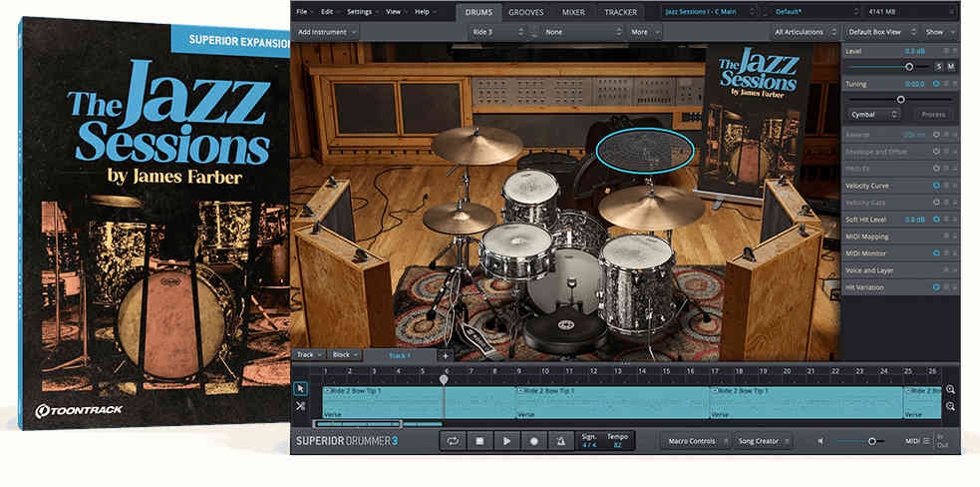Open Jazz Sessions library preset selector
The image size is (980, 487).
pos(710,11)
